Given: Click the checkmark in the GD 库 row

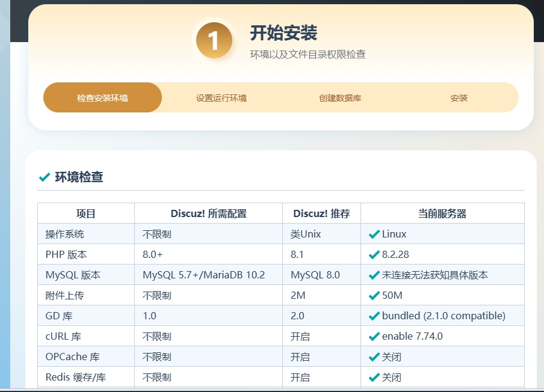Looking at the screenshot, I should [x=374, y=316].
